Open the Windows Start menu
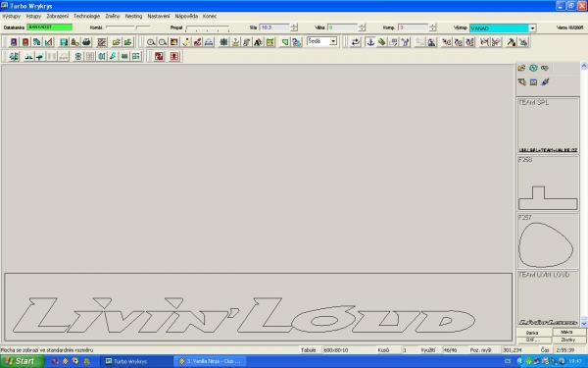588x368 pixels. (22, 361)
